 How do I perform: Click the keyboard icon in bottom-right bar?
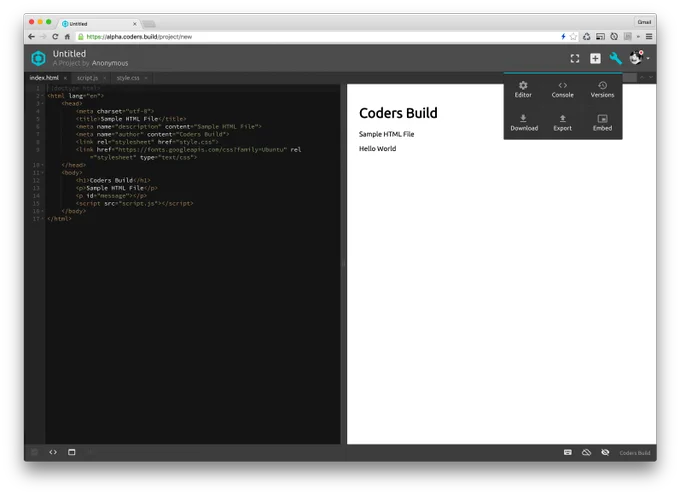pyautogui.click(x=568, y=452)
